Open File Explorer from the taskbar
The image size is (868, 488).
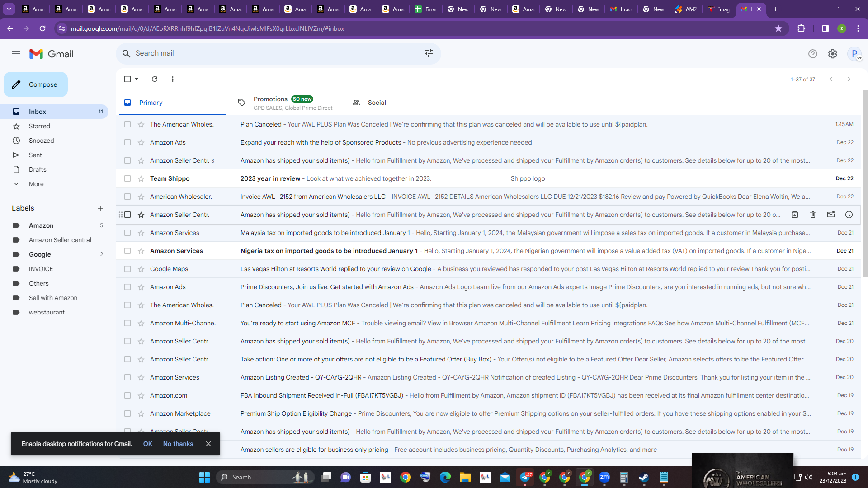coord(465,477)
